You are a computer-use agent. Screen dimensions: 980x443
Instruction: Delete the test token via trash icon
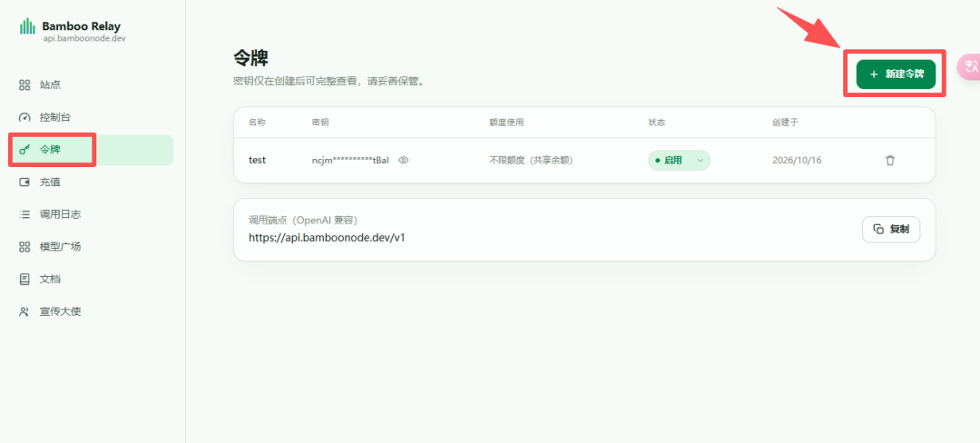point(890,161)
